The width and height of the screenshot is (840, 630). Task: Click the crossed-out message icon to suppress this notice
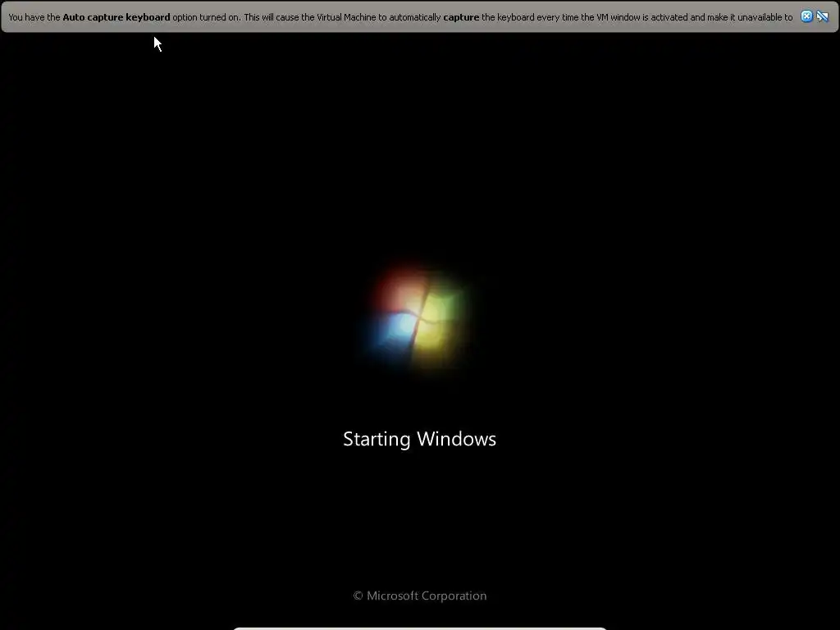(822, 16)
